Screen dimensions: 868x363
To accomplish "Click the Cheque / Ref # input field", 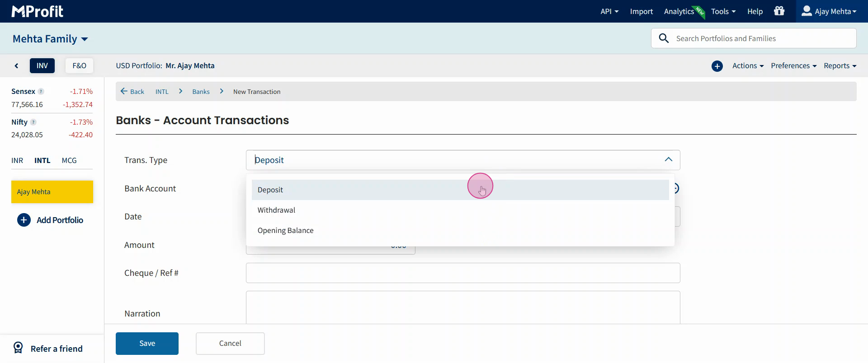I will pos(463,273).
